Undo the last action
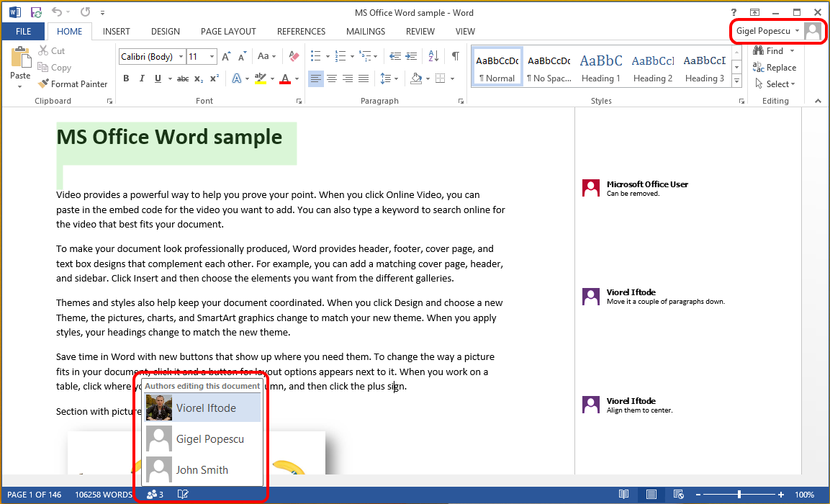Screen dimensions: 830x504 click(57, 12)
